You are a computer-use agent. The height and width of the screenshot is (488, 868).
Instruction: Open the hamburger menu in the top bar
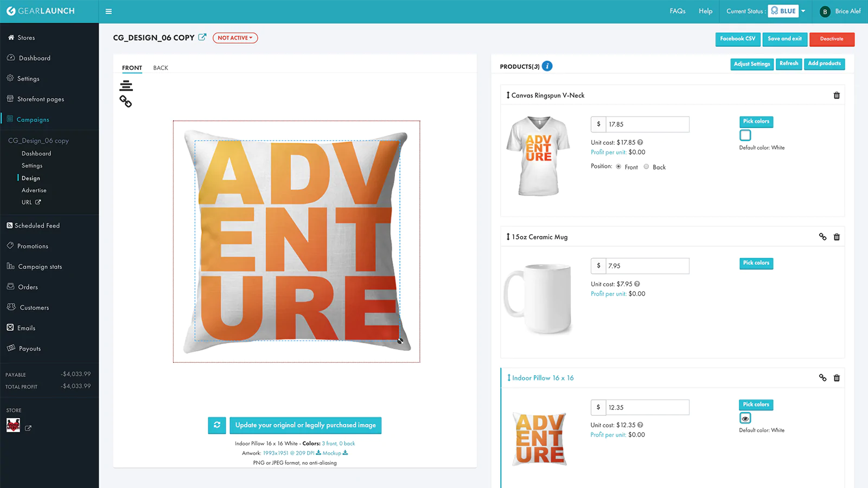coord(108,11)
